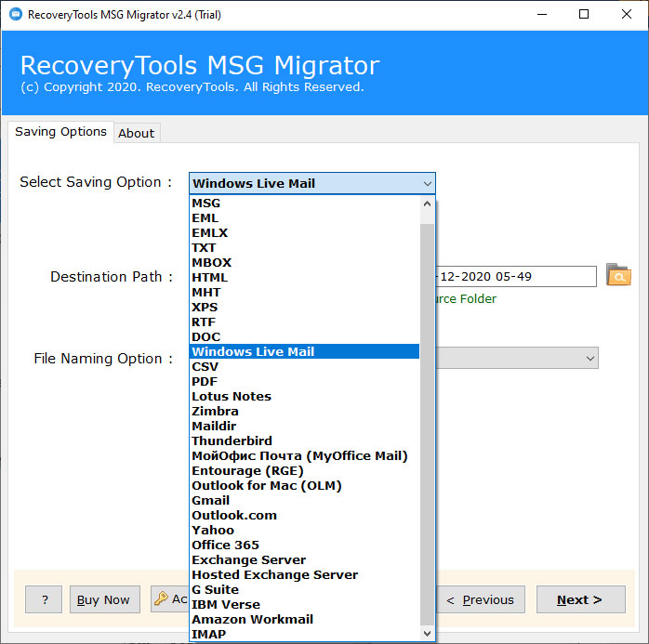
Task: Select XPS output format
Action: click(x=304, y=308)
